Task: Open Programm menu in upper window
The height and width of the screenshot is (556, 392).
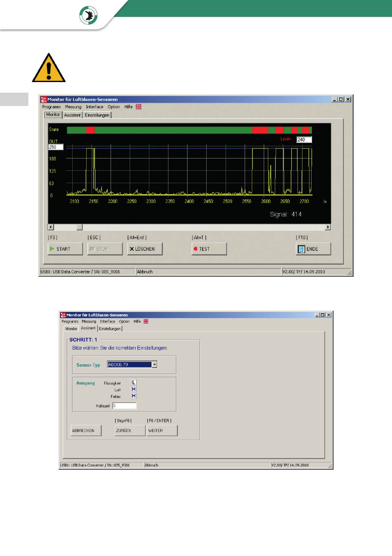Action: (51, 107)
